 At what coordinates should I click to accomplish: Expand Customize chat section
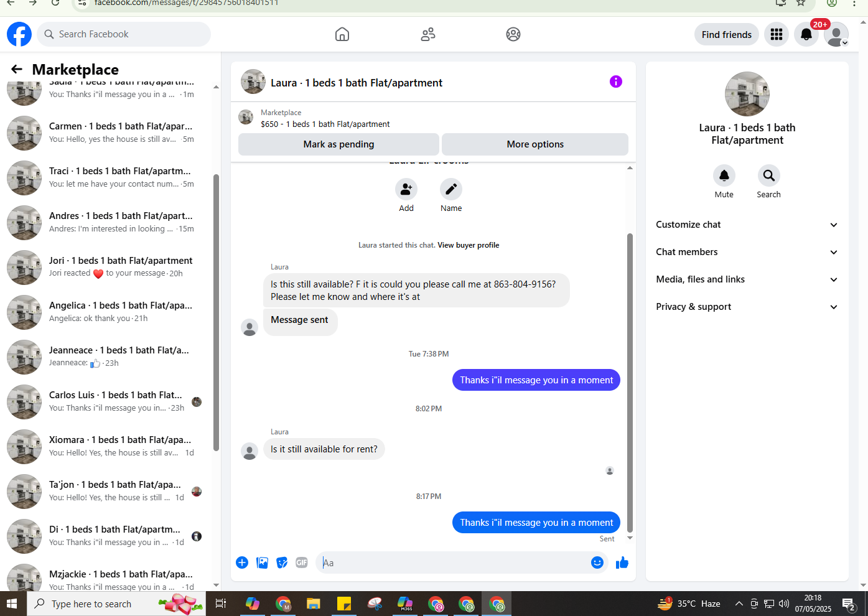pyautogui.click(x=747, y=225)
